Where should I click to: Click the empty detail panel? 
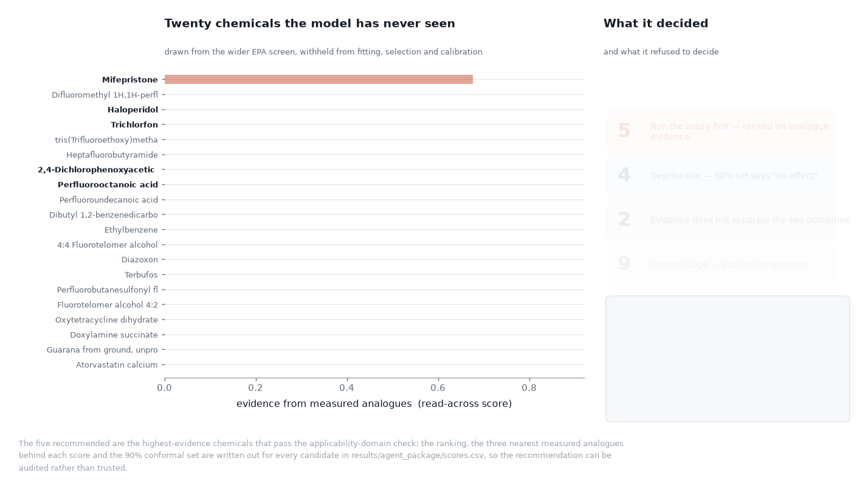point(728,359)
